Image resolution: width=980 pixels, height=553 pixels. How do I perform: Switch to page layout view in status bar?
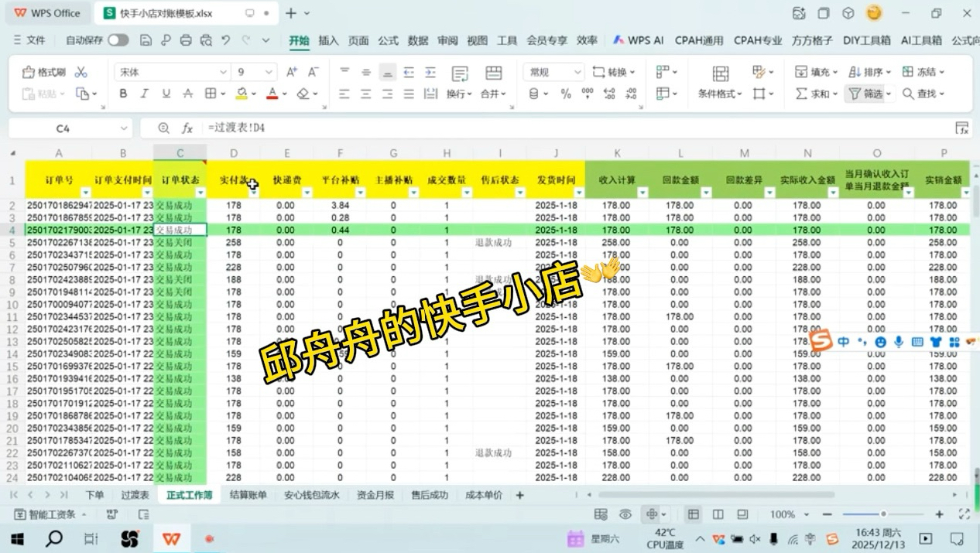(x=718, y=514)
